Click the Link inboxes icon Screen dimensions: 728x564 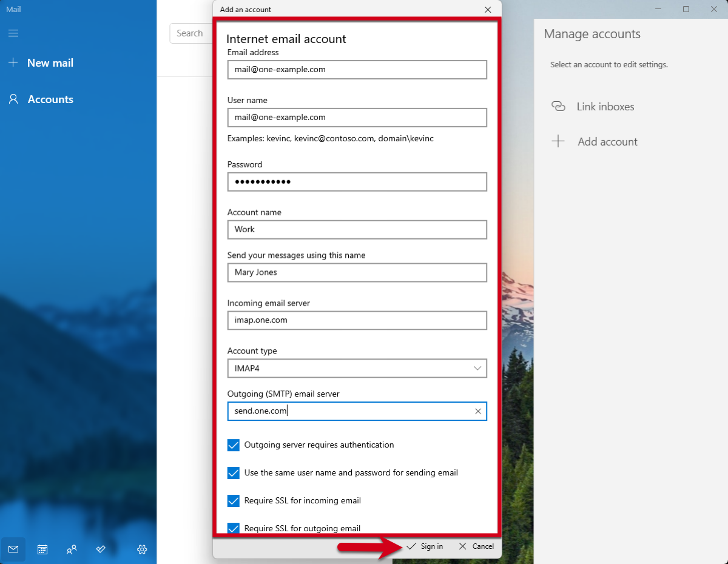(x=558, y=107)
